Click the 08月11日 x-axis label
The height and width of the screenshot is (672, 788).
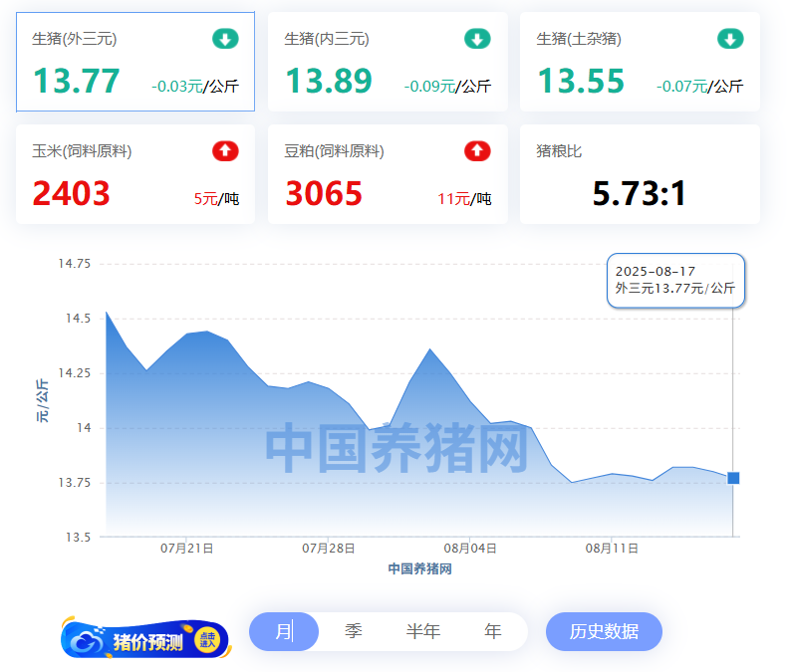612,549
